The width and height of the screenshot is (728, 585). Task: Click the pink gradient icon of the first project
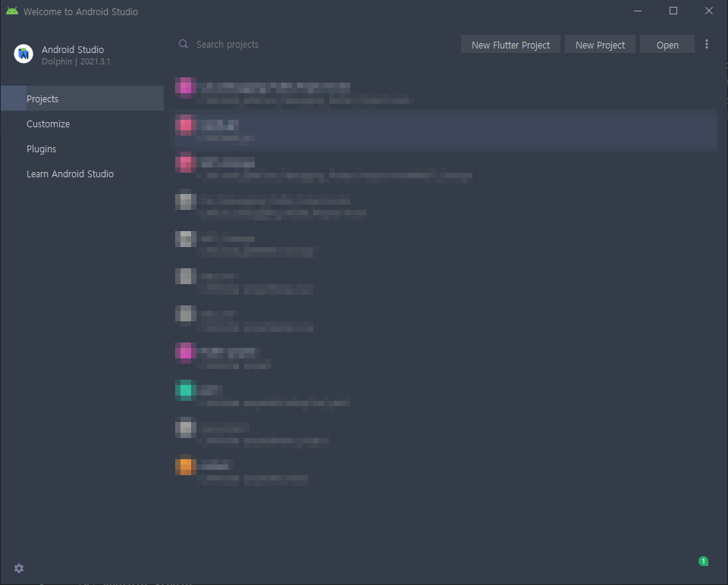[x=185, y=86]
